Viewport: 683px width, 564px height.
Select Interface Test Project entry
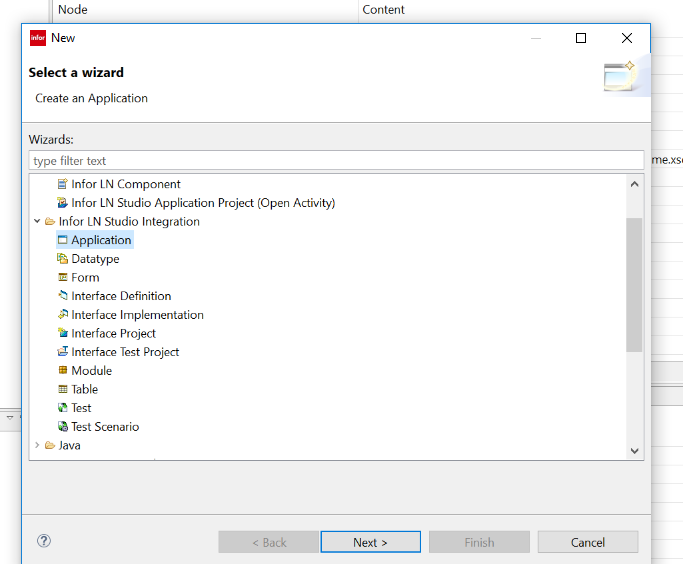point(125,352)
